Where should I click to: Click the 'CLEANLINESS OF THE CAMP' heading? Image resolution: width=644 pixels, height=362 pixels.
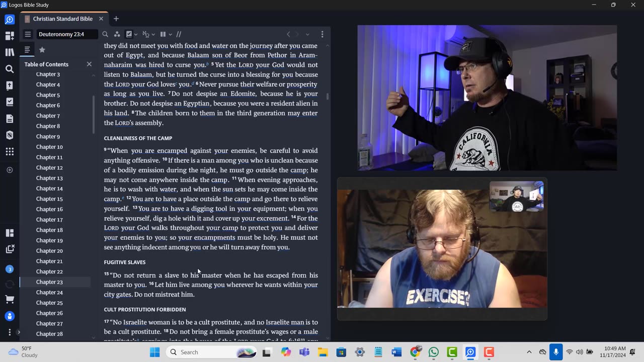click(138, 138)
